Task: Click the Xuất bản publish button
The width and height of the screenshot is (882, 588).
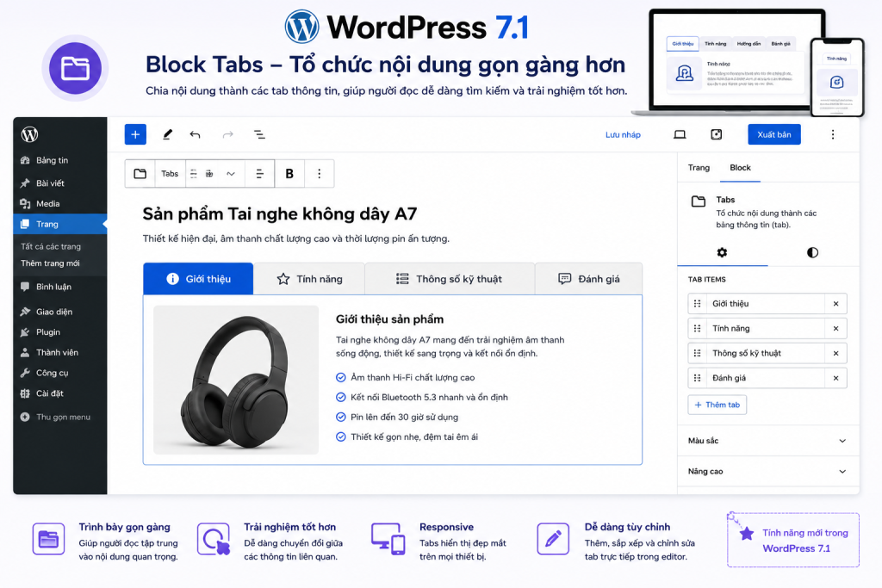Action: coord(774,134)
